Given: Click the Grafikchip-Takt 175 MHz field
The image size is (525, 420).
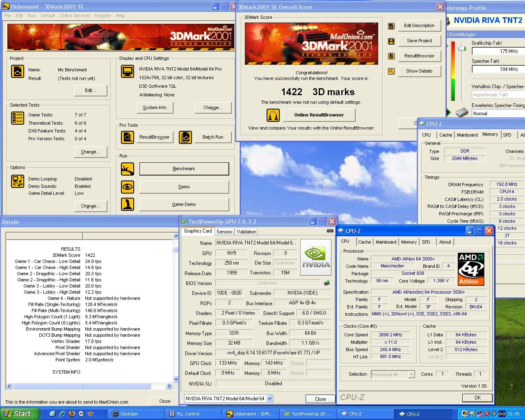Looking at the screenshot, I should (x=498, y=51).
